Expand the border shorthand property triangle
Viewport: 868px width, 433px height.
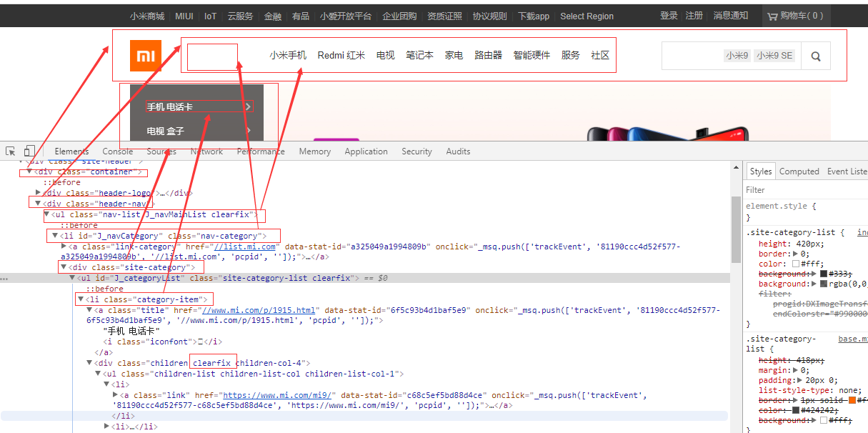(795, 254)
